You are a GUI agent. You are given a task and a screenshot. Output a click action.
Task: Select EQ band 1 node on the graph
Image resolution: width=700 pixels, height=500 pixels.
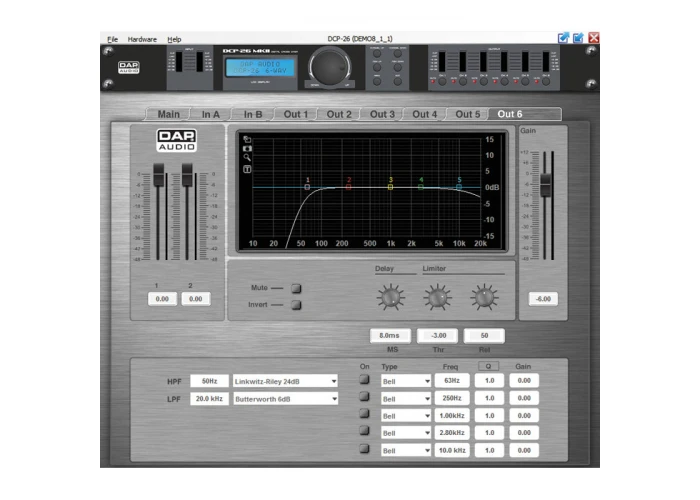[x=307, y=187]
